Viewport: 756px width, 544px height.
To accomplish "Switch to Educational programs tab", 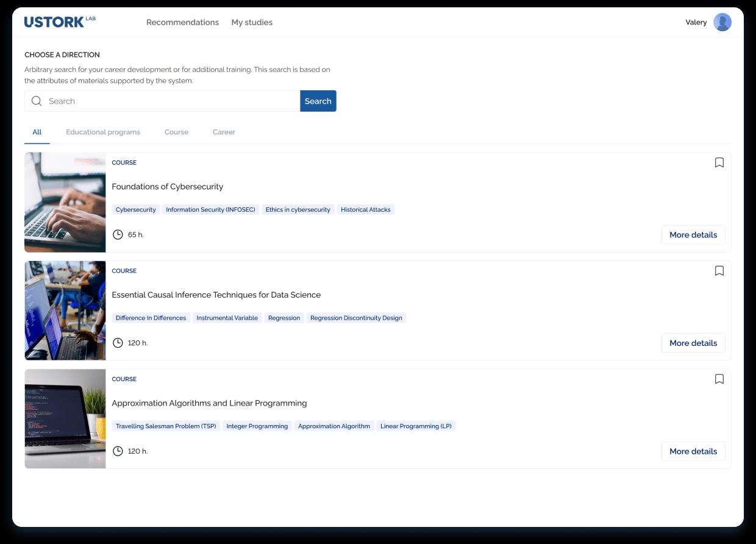I will (x=103, y=132).
